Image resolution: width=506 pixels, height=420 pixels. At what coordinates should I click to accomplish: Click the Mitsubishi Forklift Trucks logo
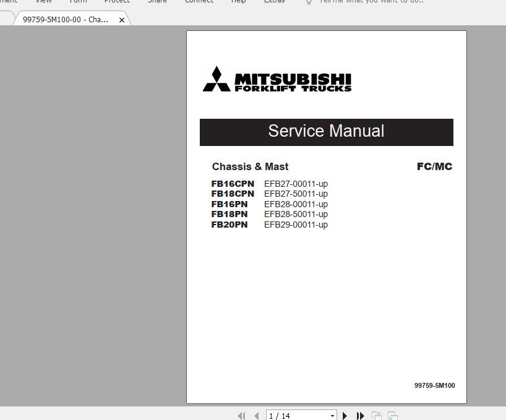click(x=277, y=79)
